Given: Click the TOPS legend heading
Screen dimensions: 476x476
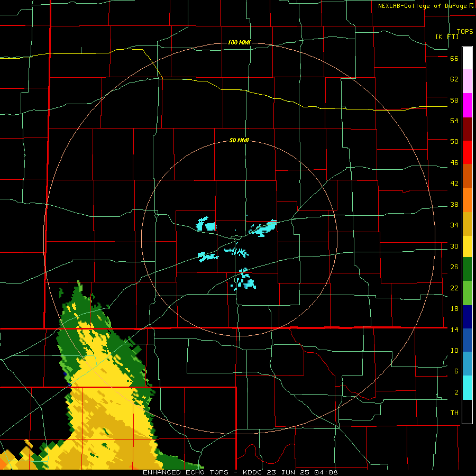Looking at the screenshot, I should point(465,31).
